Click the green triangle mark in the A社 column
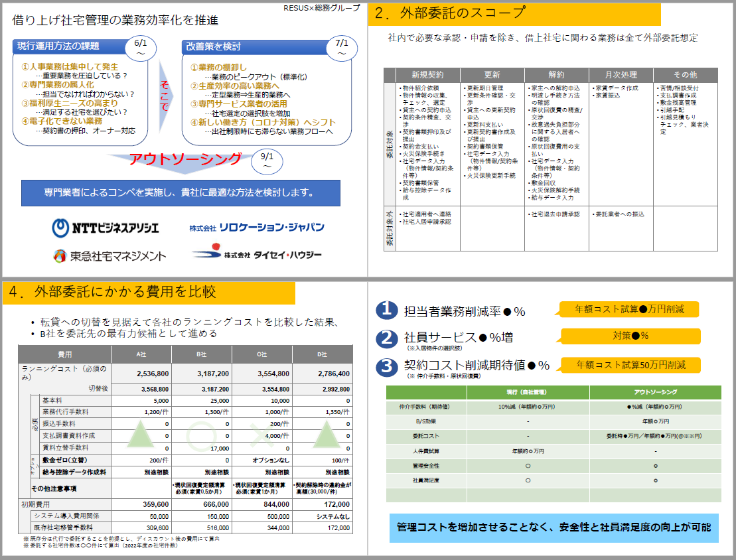The image size is (736, 560). tap(140, 434)
